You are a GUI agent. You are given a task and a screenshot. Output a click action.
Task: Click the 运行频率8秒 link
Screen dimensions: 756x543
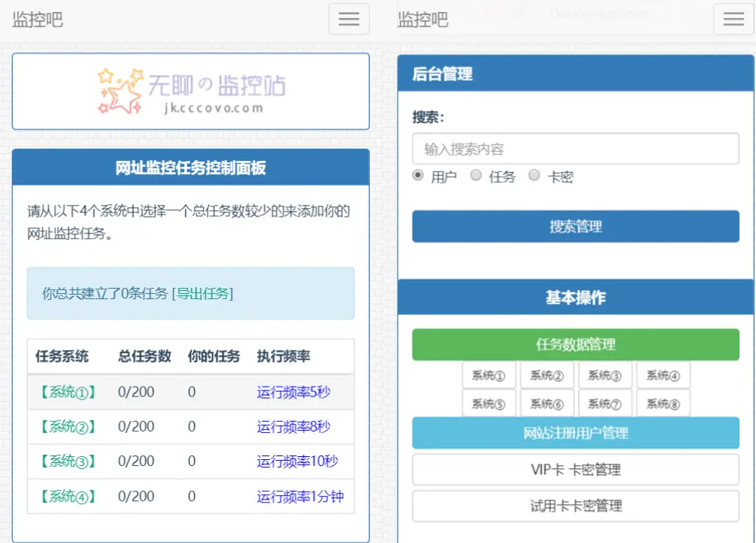tap(293, 426)
